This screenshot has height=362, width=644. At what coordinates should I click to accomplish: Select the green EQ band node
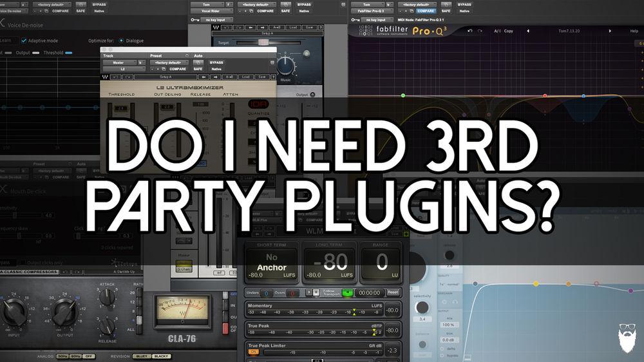point(403,95)
